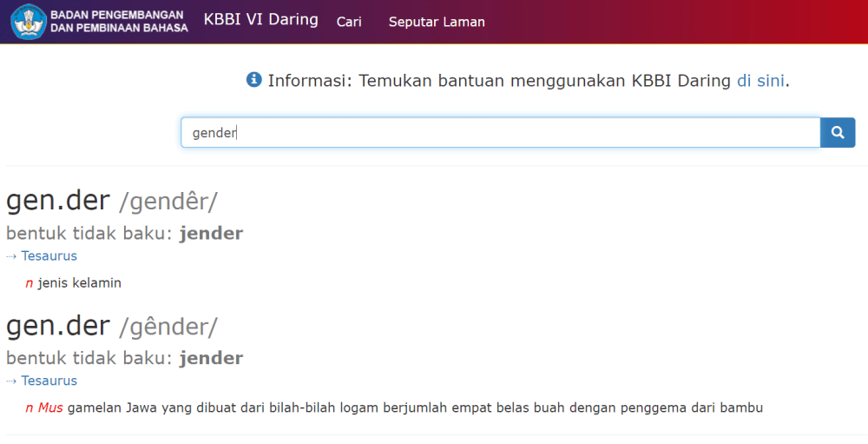The height and width of the screenshot is (444, 868).
Task: Click the arrow icon before second Tesaurus
Action: (x=12, y=381)
